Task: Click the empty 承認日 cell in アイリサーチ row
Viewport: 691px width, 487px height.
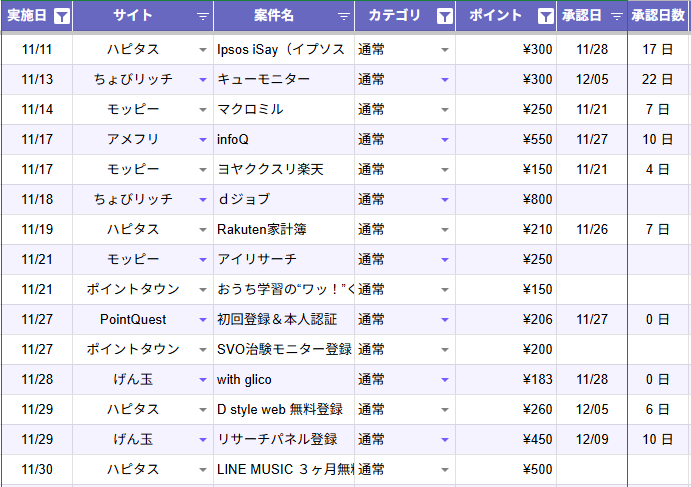Action: 592,260
